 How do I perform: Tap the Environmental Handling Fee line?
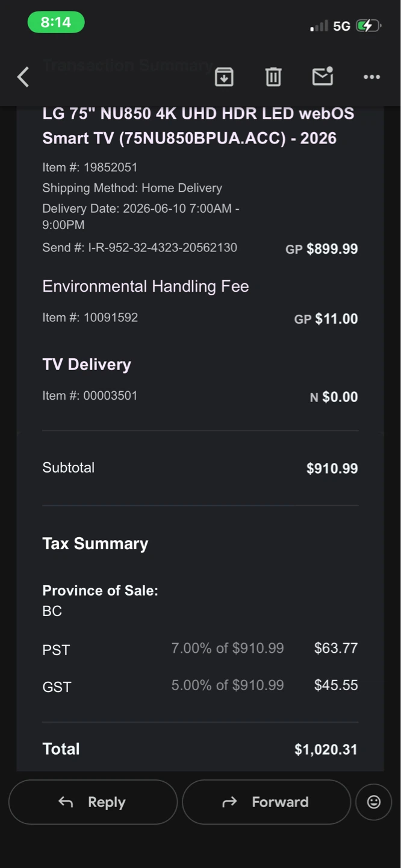pos(146,286)
